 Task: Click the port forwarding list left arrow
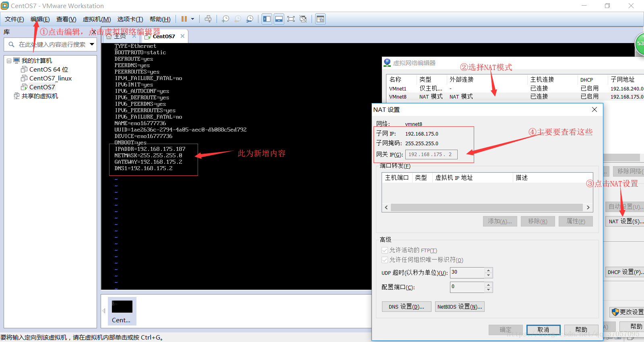coord(386,208)
